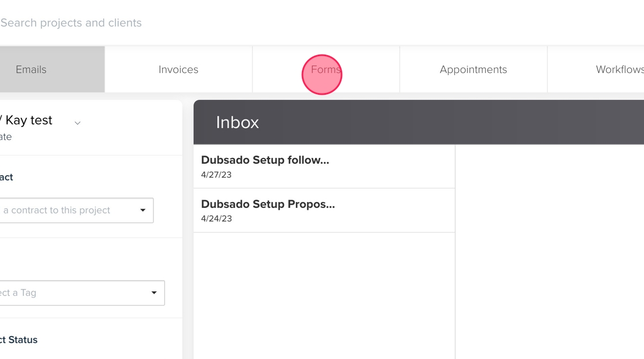Switch to the Emails tab

(x=32, y=70)
